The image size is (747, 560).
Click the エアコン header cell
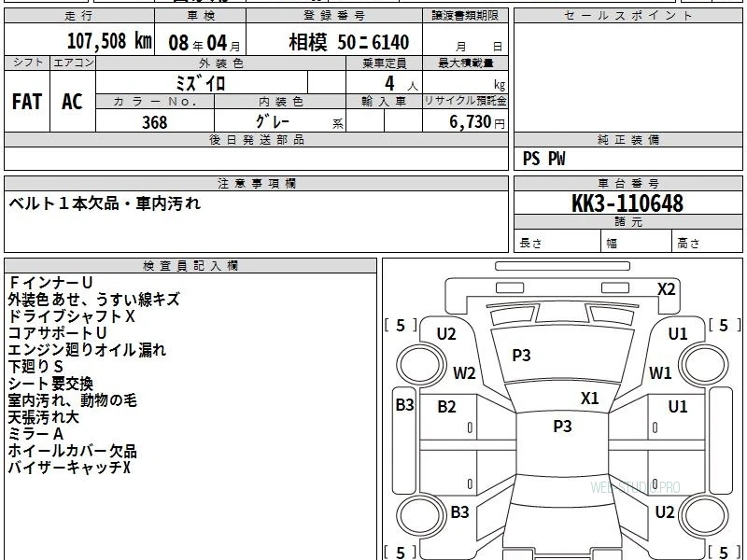coord(73,63)
